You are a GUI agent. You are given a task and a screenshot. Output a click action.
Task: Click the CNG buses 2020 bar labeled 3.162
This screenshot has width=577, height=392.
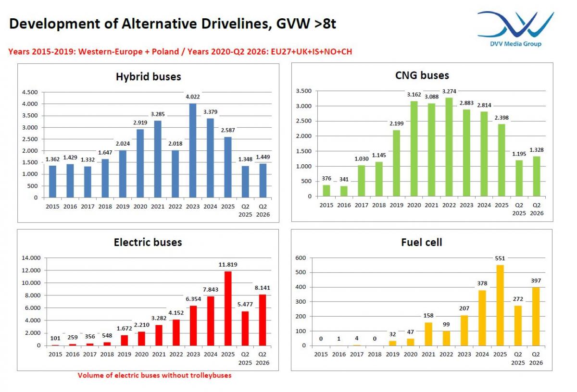point(414,149)
